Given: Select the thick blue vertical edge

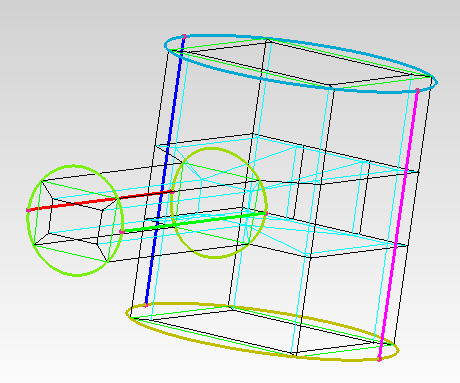Looking at the screenshot, I should tap(165, 171).
